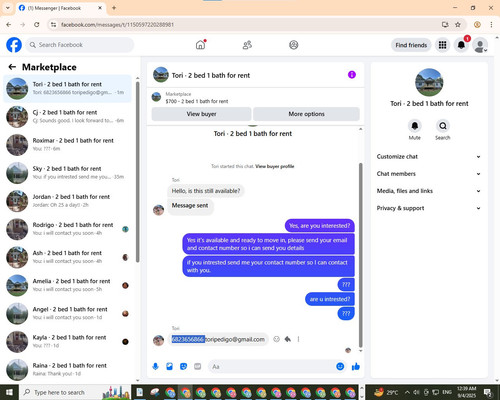Attach a photo using the image icon
Image resolution: width=500 pixels, height=400 pixels.
169,367
